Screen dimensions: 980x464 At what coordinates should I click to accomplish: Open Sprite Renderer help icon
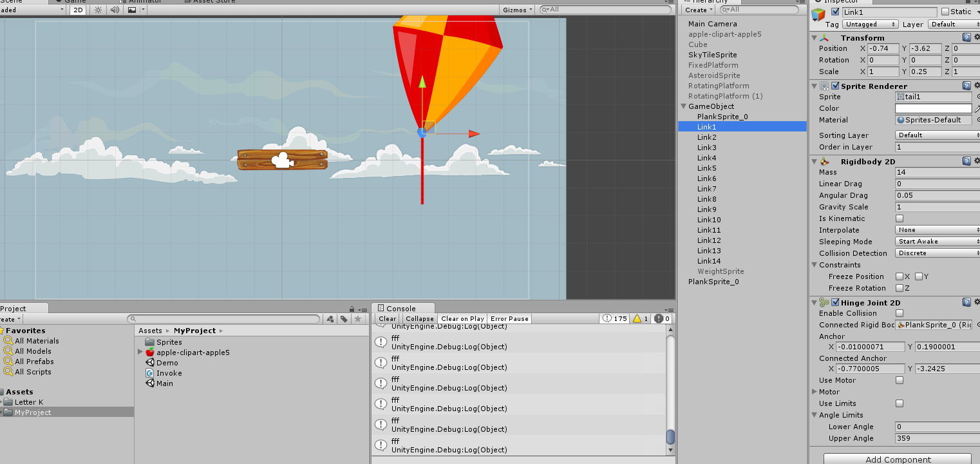tap(966, 86)
